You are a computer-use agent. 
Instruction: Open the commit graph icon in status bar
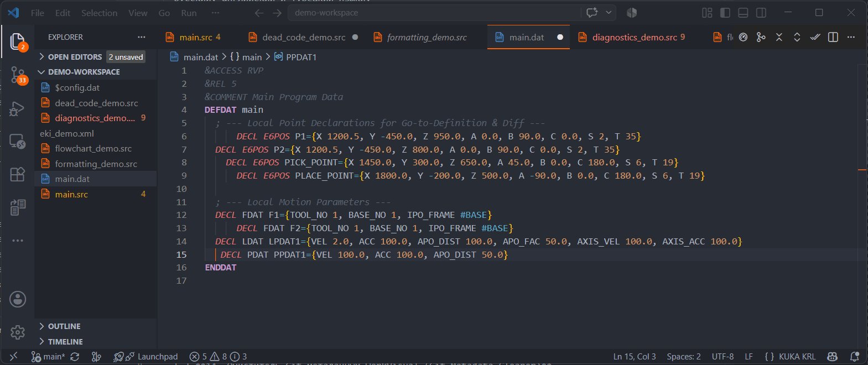tap(96, 357)
